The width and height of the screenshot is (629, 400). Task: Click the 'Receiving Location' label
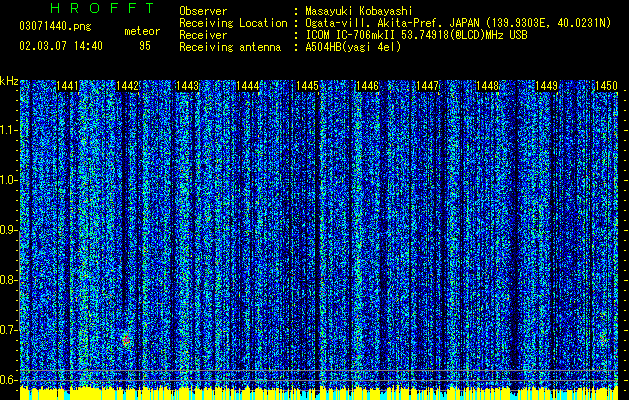(233, 23)
